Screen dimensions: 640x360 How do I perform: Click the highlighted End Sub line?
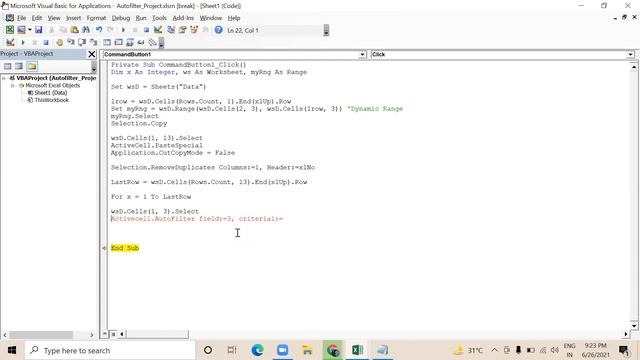pyautogui.click(x=125, y=248)
